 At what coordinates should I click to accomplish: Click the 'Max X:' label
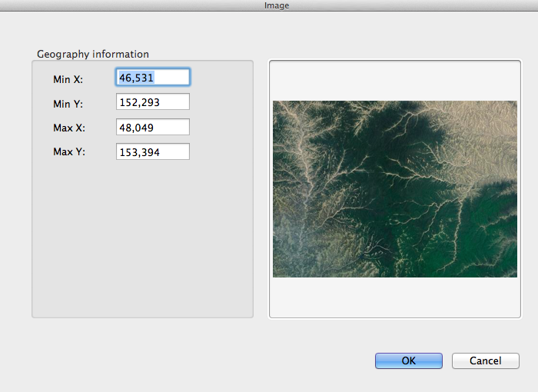[69, 128]
